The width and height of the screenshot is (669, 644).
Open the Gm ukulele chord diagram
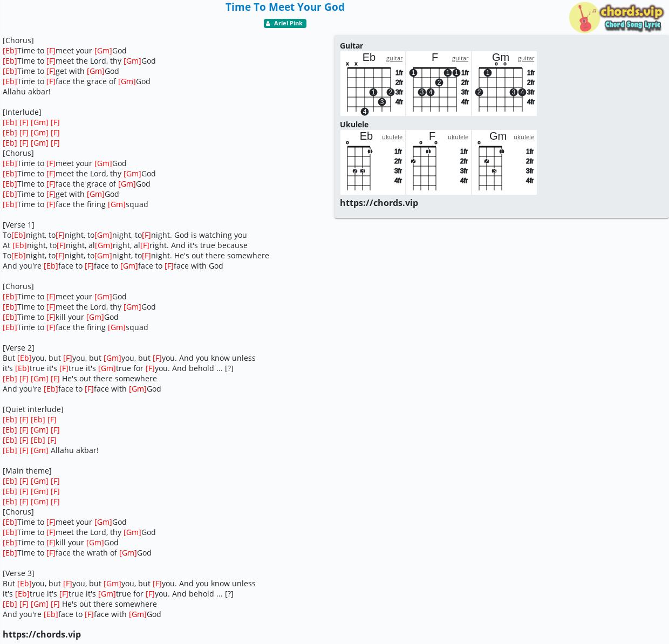coord(504,162)
